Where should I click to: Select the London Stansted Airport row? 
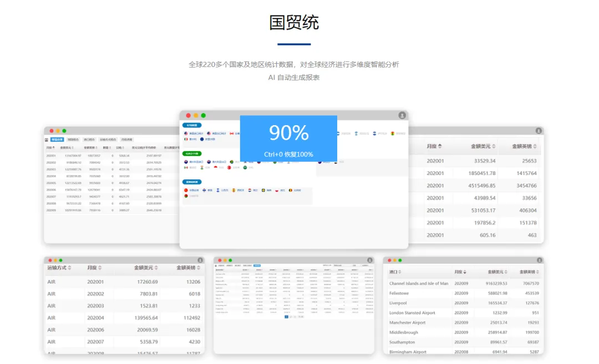[x=420, y=313]
